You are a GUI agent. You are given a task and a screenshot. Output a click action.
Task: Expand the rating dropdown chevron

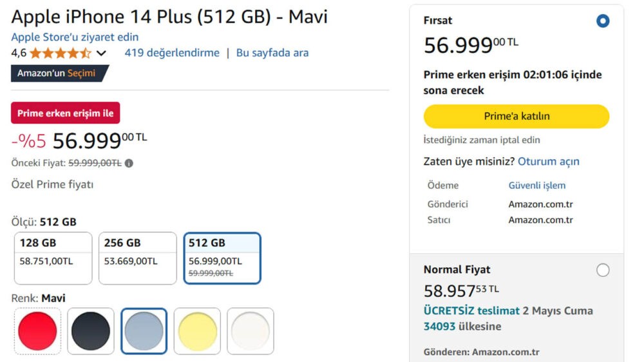click(x=101, y=53)
